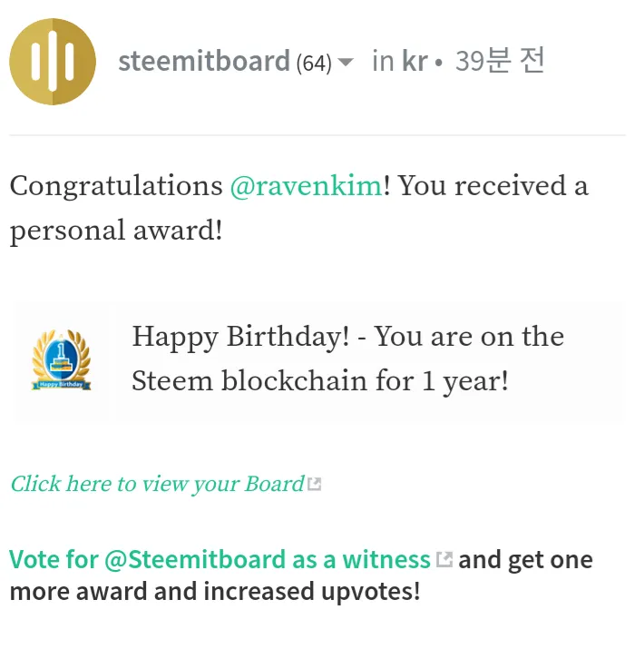Click external link icon after 'your Board'
The width and height of the screenshot is (644, 649).
[315, 484]
